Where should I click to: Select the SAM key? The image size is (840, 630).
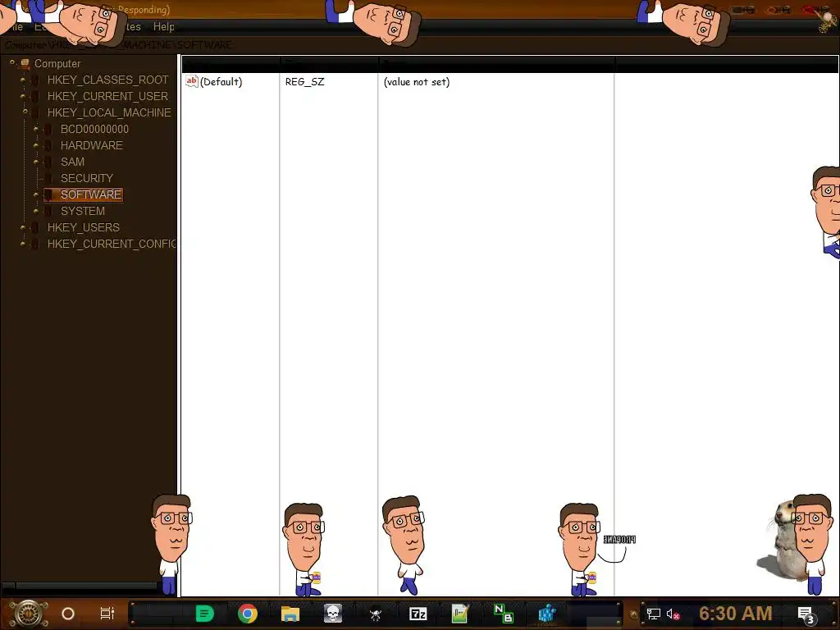[72, 162]
